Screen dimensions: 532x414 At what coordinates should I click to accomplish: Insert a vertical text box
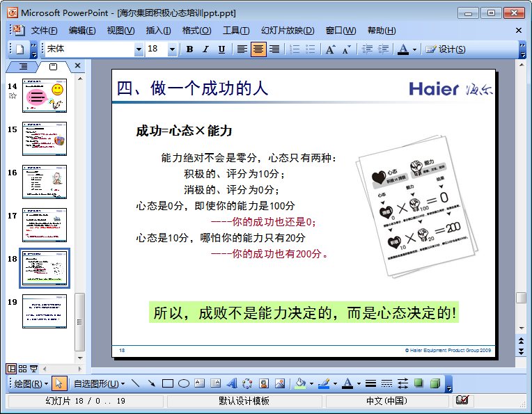point(215,383)
